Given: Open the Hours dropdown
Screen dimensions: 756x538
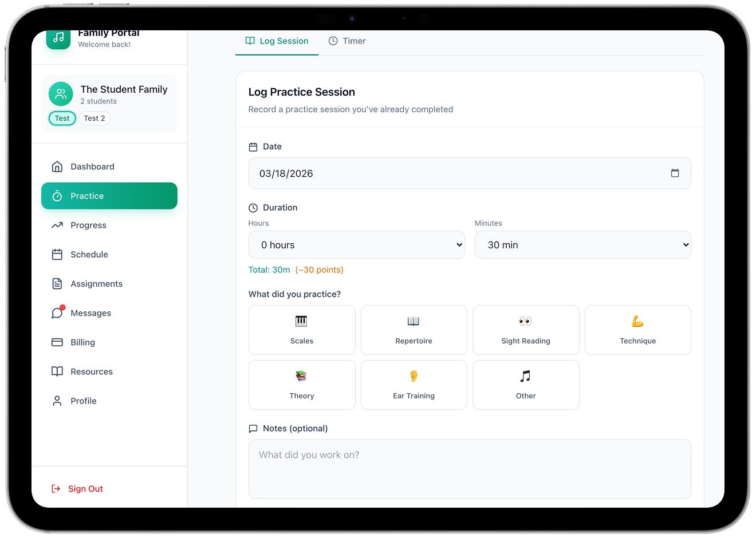Looking at the screenshot, I should (x=356, y=245).
